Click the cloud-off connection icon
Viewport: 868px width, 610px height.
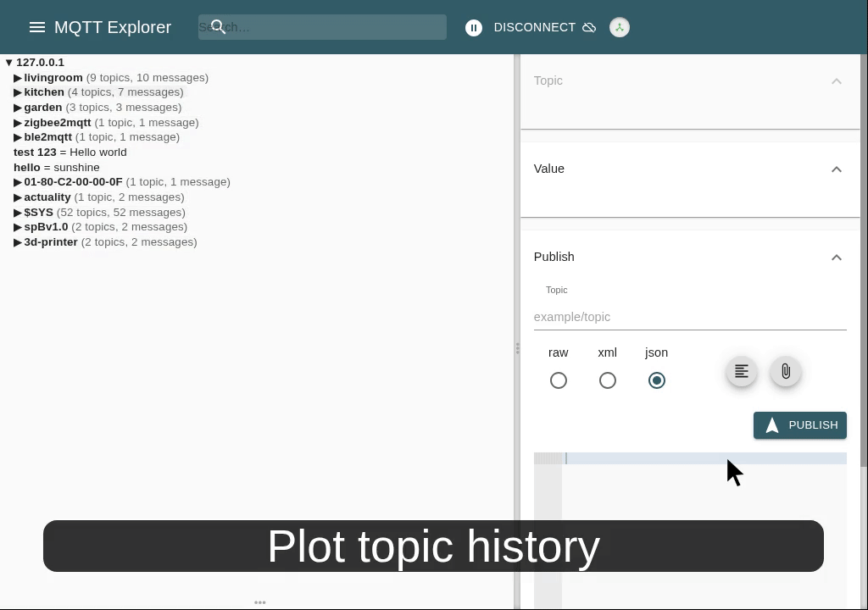[x=589, y=27]
